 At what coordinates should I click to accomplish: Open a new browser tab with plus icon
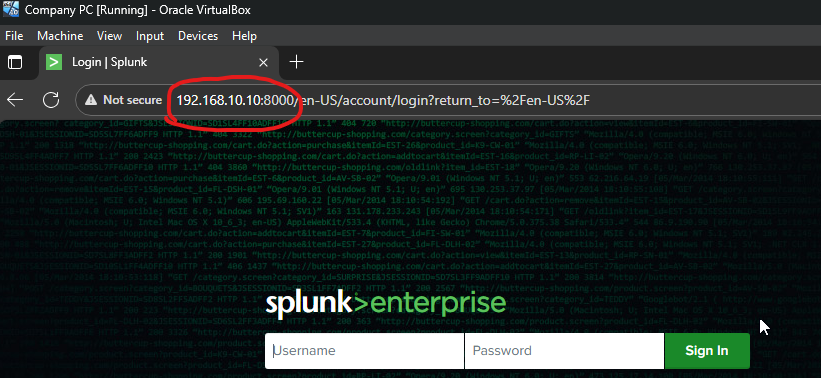[x=296, y=62]
